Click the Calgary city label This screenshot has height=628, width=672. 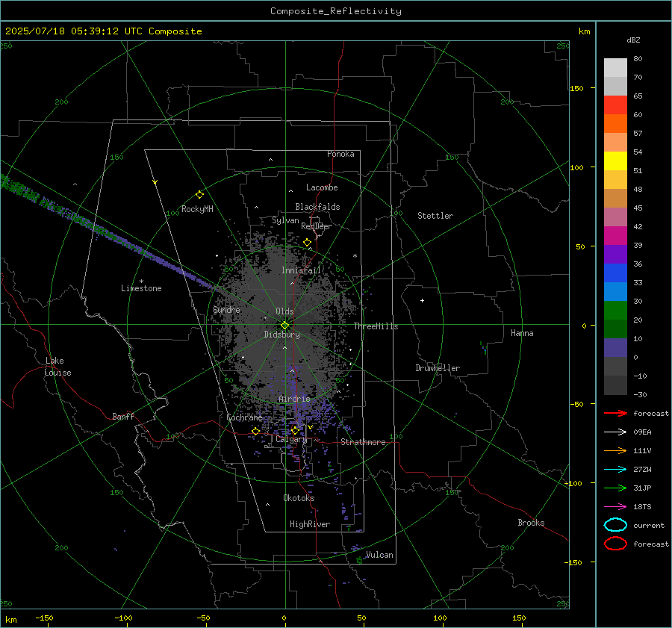pos(291,439)
